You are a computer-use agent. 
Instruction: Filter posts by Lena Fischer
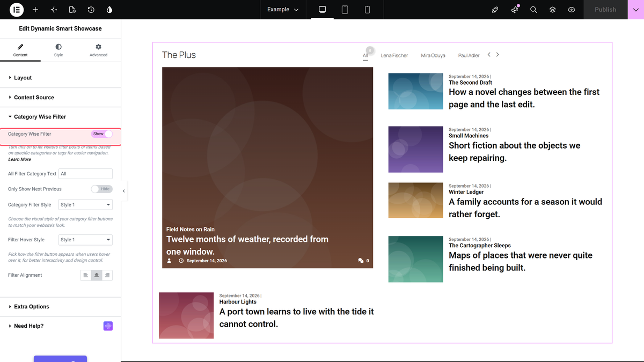point(394,55)
